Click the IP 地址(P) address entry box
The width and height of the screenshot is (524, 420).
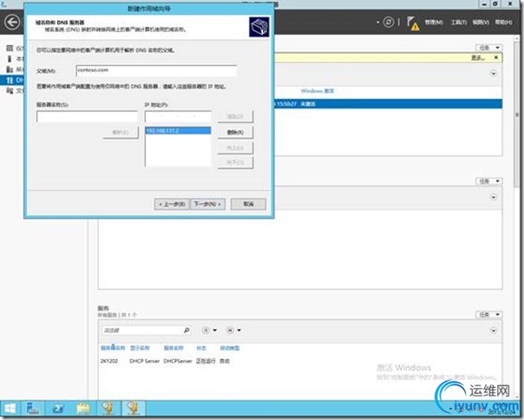[178, 116]
